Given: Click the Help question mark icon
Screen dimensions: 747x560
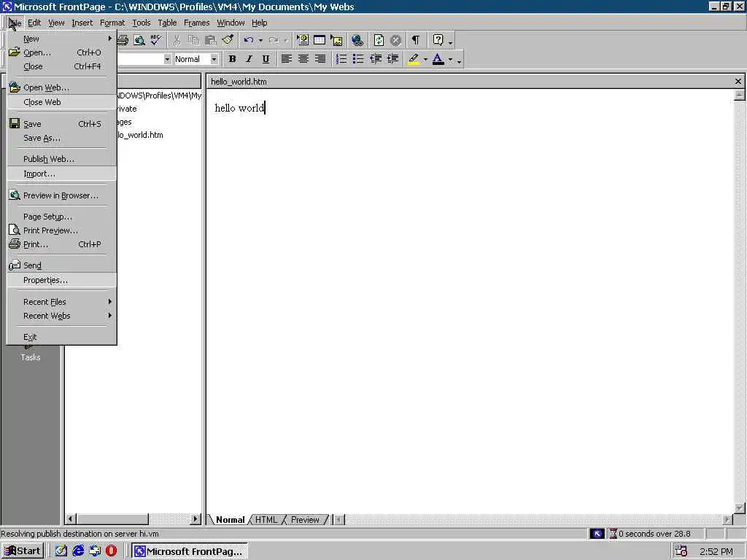Looking at the screenshot, I should [x=438, y=41].
